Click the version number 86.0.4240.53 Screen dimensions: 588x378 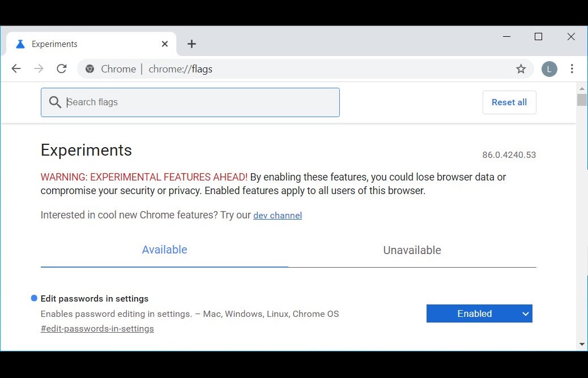coord(509,154)
